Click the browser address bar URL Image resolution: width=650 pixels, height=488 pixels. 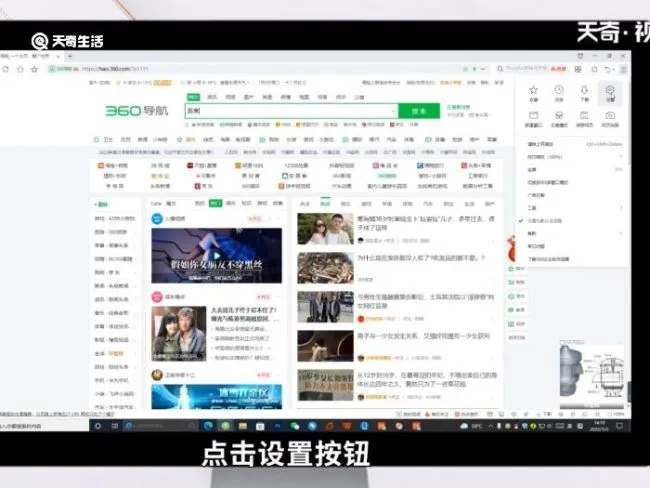pyautogui.click(x=115, y=69)
